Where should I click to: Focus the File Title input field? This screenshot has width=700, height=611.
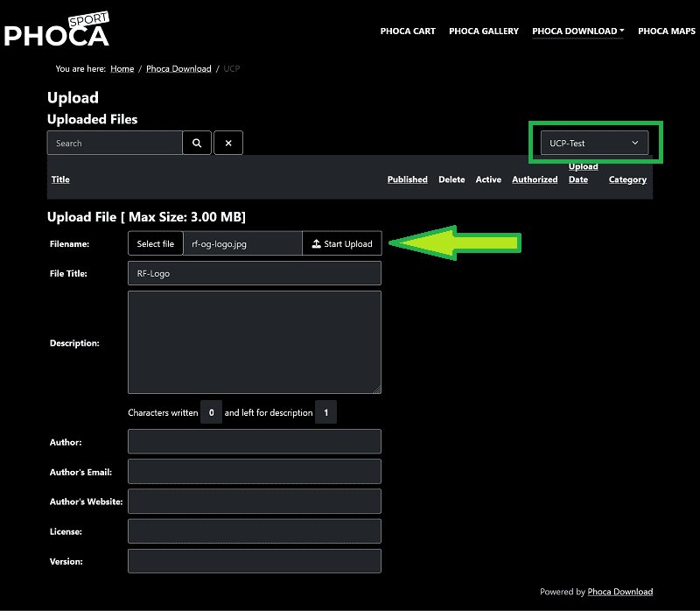tap(255, 273)
